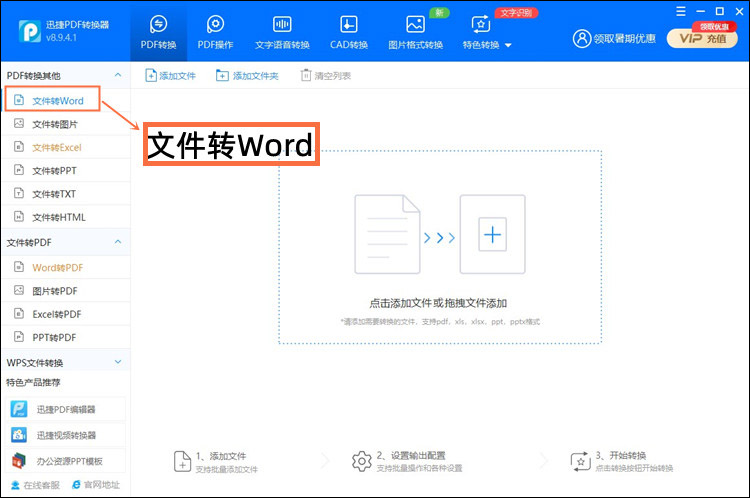Screen dimensions: 750x498
Task: Click the 办公资源PPT模板 app icon
Action: (x=19, y=461)
